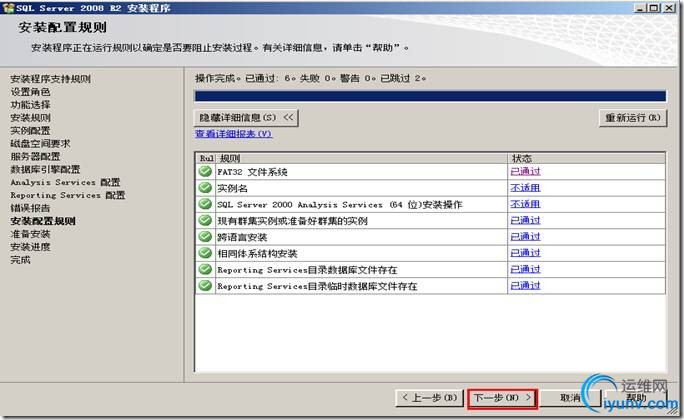This screenshot has height=420, width=684.
Task: Click green check icon beside 实例名
Action: [x=205, y=188]
